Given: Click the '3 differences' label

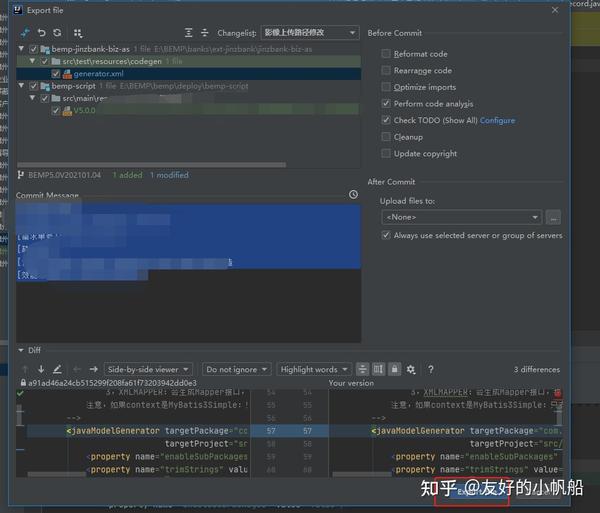Looking at the screenshot, I should [536, 370].
